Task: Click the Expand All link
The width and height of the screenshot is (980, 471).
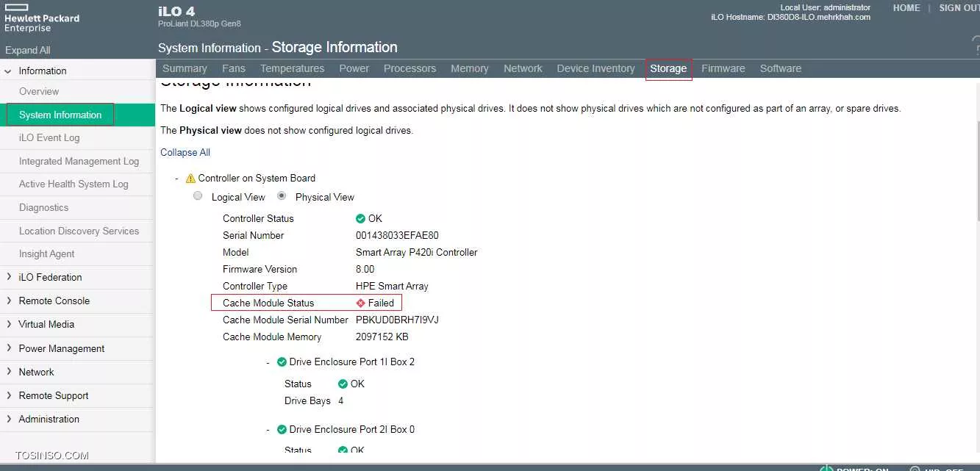Action: point(28,50)
